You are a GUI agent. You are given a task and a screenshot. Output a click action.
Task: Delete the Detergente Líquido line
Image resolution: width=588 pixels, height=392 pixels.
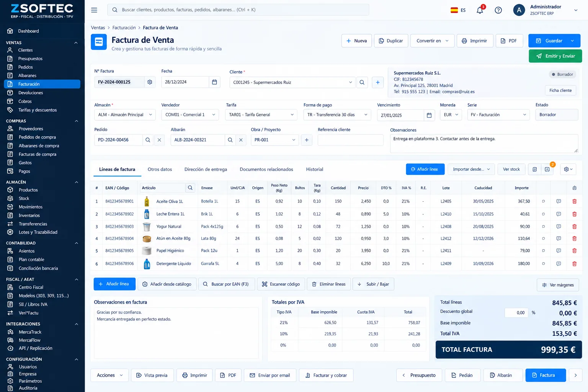click(x=574, y=264)
